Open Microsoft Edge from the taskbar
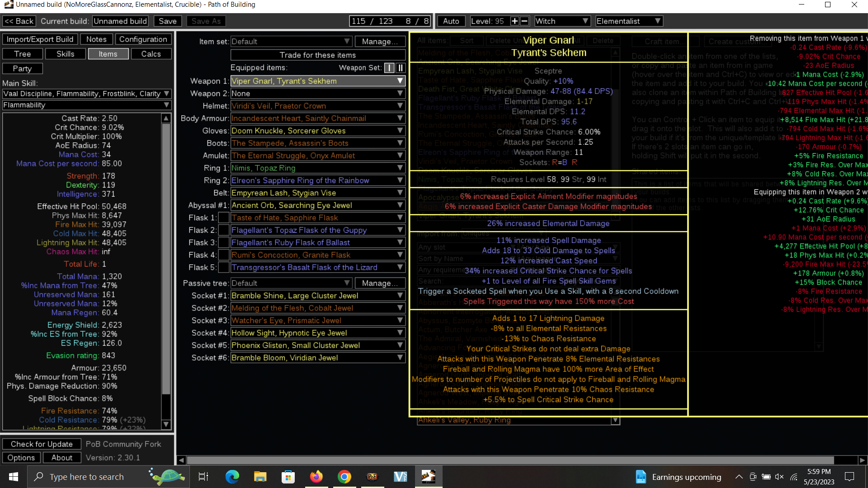Screen dimensions: 868x488 pos(232,477)
